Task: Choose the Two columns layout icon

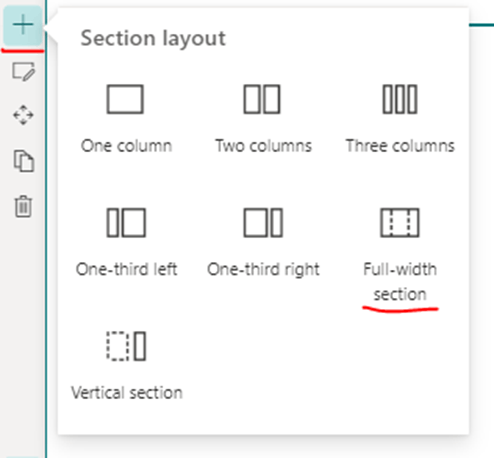Action: point(262,99)
